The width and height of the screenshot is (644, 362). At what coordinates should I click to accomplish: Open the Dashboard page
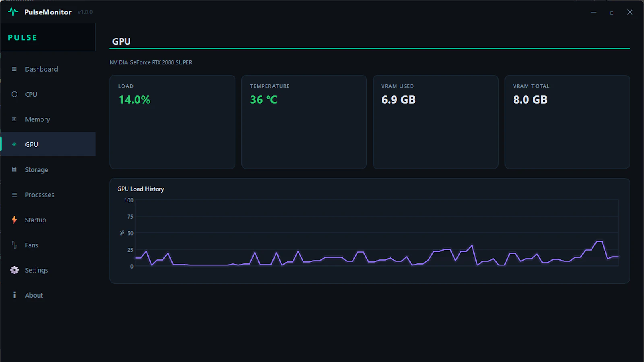[x=41, y=69]
